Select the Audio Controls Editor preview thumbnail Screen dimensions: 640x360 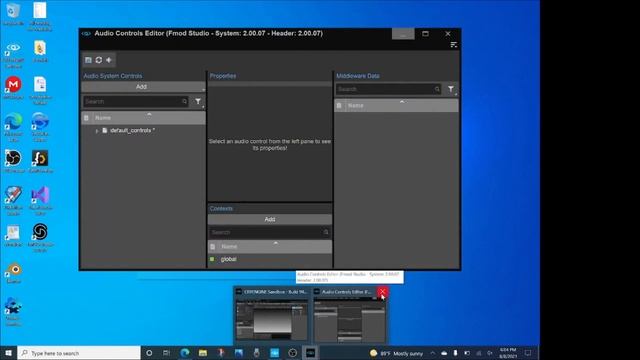tap(349, 319)
